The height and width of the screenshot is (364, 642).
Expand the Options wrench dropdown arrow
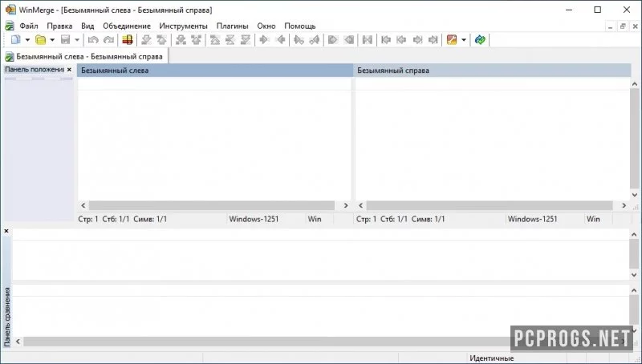click(464, 39)
